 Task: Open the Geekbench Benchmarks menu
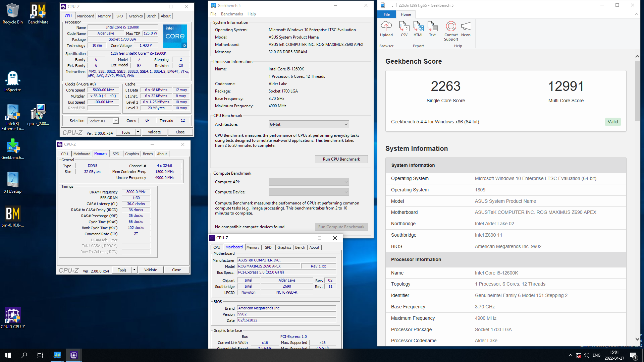click(x=232, y=14)
